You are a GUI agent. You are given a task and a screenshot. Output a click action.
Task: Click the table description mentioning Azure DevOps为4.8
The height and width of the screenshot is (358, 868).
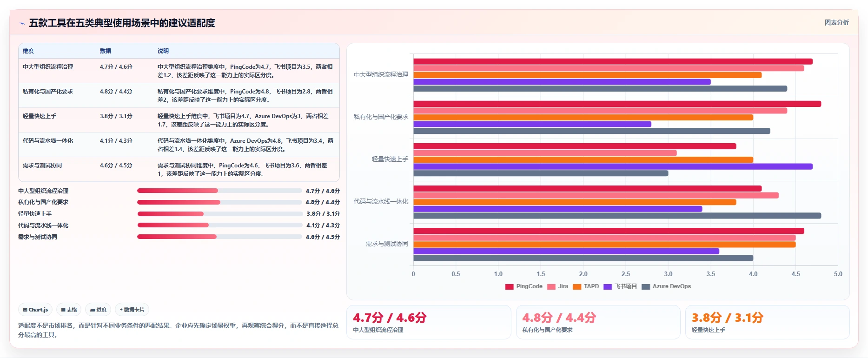(x=245, y=145)
